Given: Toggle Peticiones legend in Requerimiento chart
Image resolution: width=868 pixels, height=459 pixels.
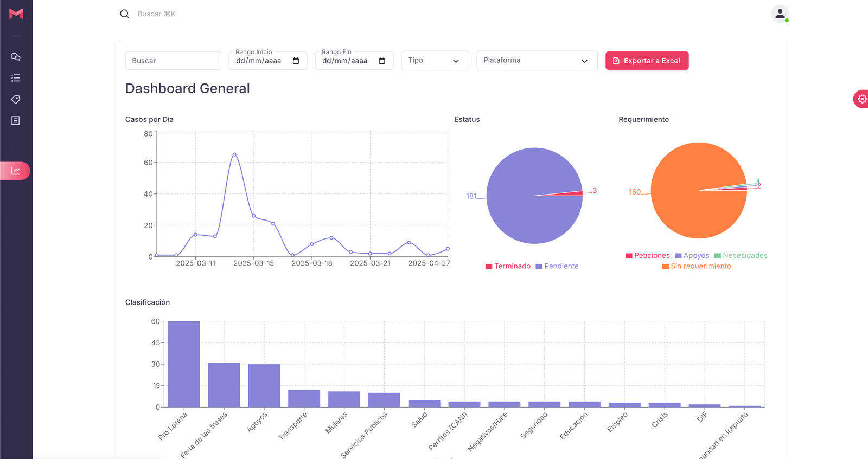Looking at the screenshot, I should 647,256.
